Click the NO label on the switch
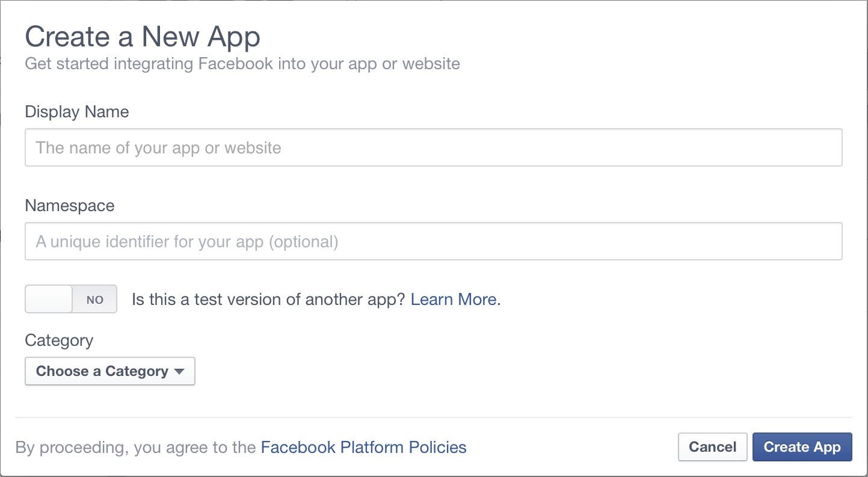Screen dimensions: 868x477 pos(95,300)
